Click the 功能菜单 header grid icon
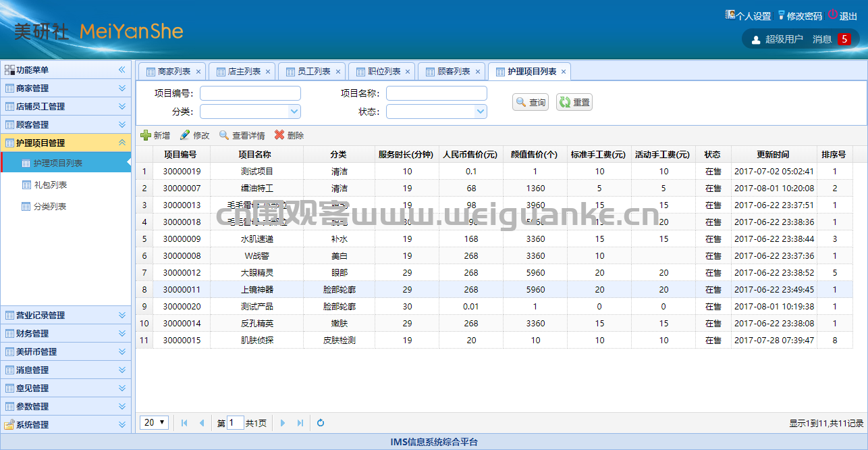Image resolution: width=868 pixels, height=450 pixels. 9,70
